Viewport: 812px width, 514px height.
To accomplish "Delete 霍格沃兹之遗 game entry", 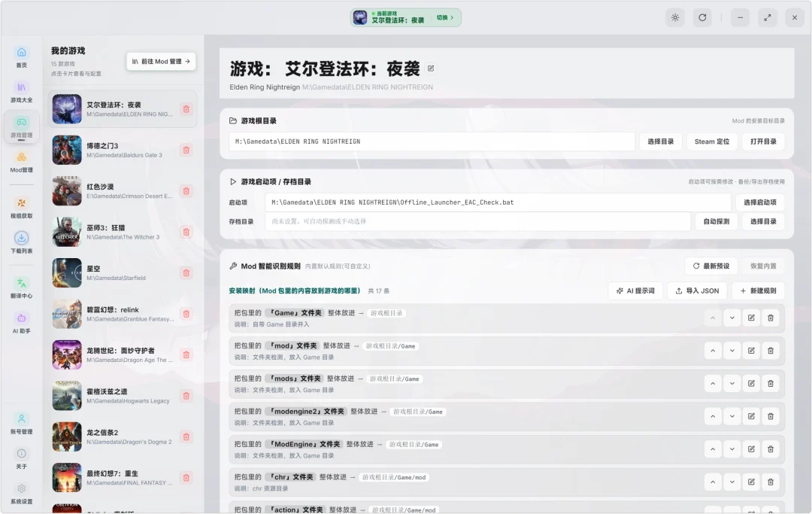I will (x=186, y=395).
